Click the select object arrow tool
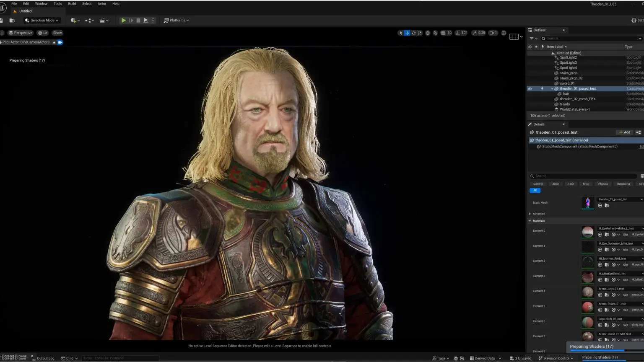 (401, 33)
